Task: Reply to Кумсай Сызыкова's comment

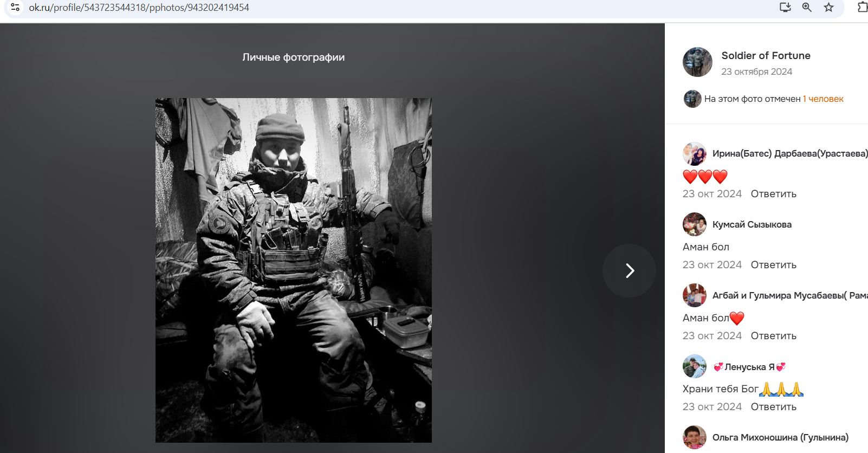Action: click(773, 264)
